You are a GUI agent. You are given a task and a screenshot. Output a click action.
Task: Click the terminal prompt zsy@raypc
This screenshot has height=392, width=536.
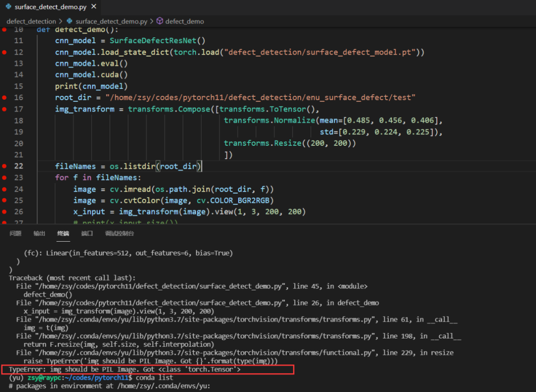[46, 378]
